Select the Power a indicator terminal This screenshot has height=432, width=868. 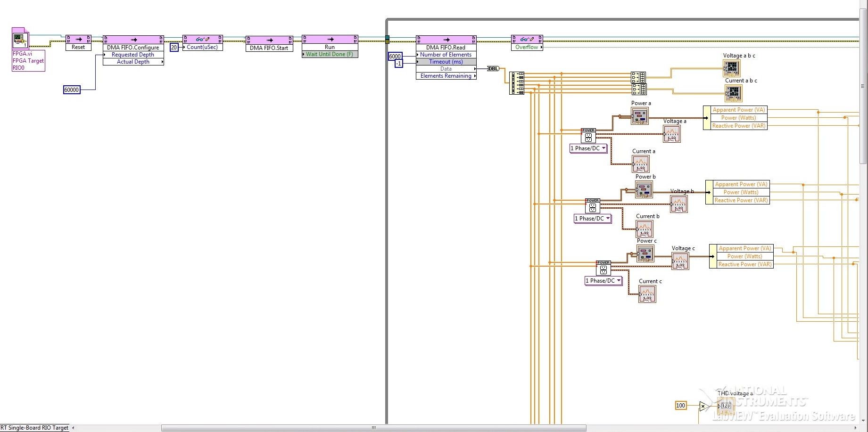(x=640, y=116)
